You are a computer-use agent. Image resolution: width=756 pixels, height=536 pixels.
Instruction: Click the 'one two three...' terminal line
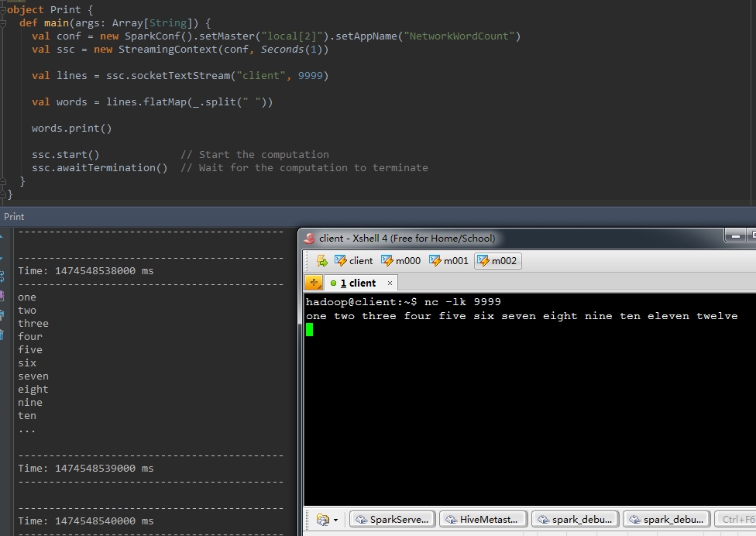[x=521, y=316]
